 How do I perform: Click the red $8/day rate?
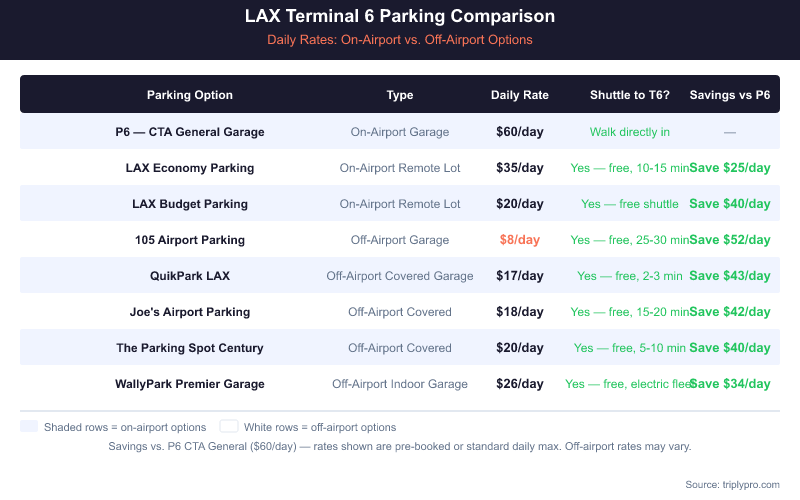pos(520,239)
